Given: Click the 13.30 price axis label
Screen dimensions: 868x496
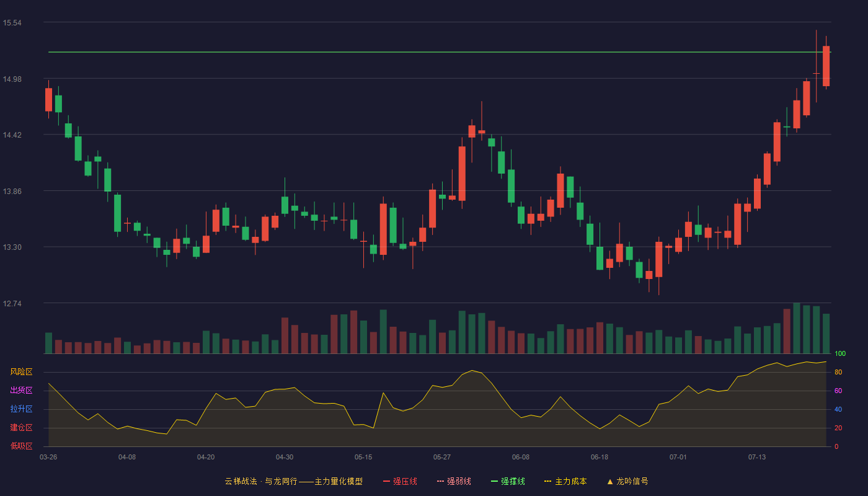Looking at the screenshot, I should click(12, 247).
